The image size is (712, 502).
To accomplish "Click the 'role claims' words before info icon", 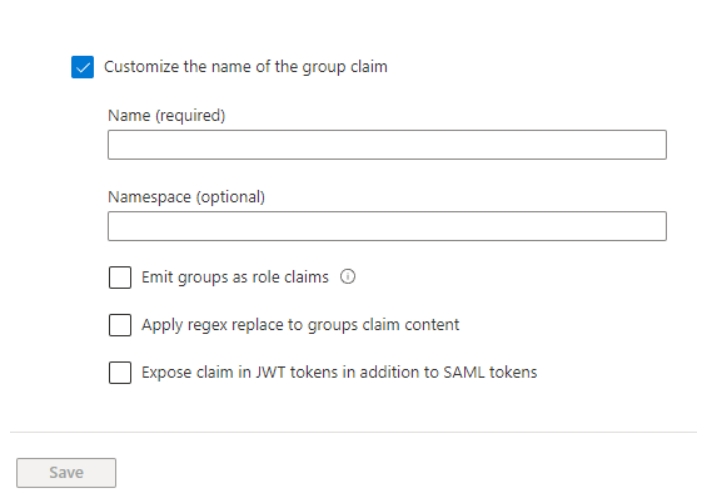I will coord(292,278).
